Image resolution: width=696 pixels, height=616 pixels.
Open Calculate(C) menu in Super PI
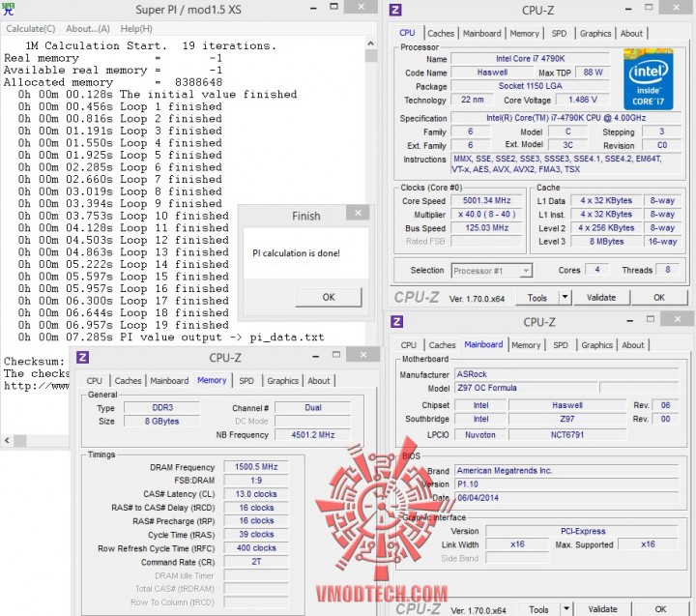click(x=31, y=29)
